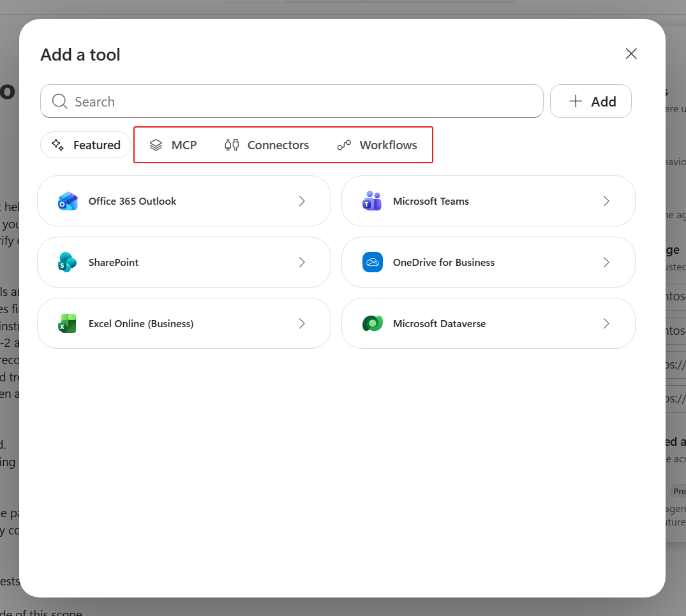Viewport: 686px width, 616px height.
Task: Expand Microsoft Dataverse chevron
Action: (606, 323)
